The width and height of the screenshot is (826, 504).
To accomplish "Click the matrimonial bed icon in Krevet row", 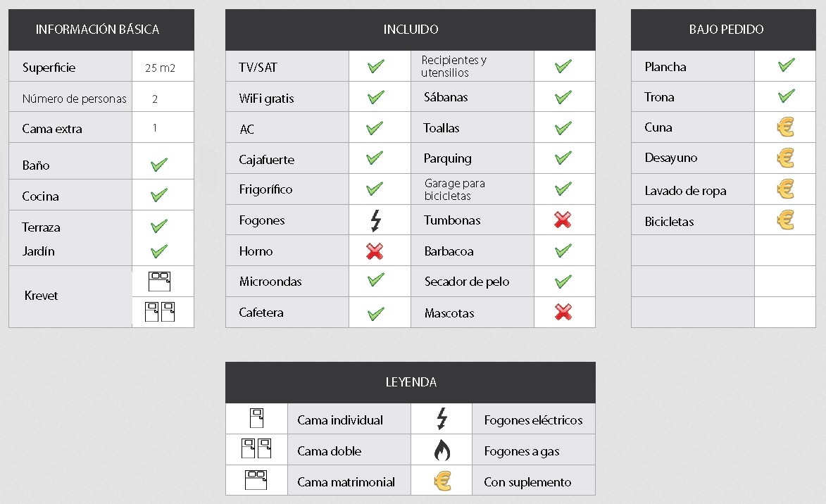I will click(160, 282).
